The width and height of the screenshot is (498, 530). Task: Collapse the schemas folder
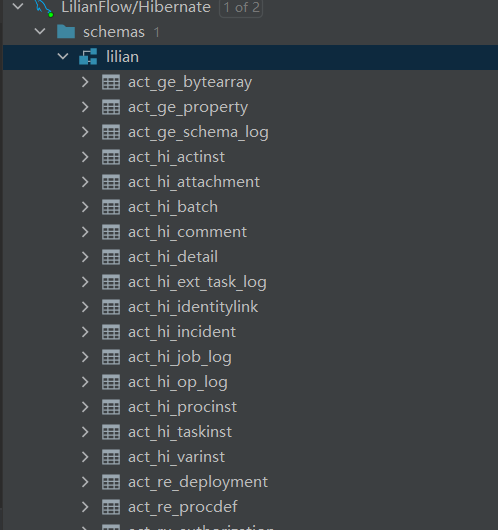coord(40,31)
